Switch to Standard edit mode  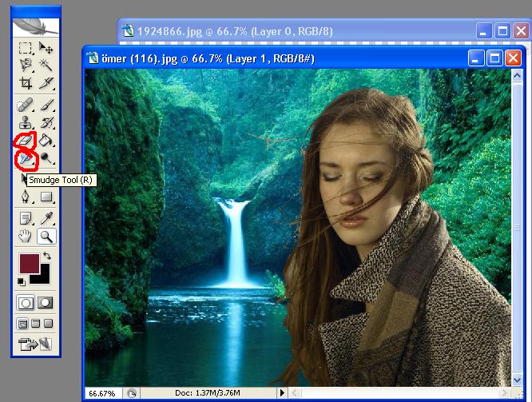pos(26,303)
